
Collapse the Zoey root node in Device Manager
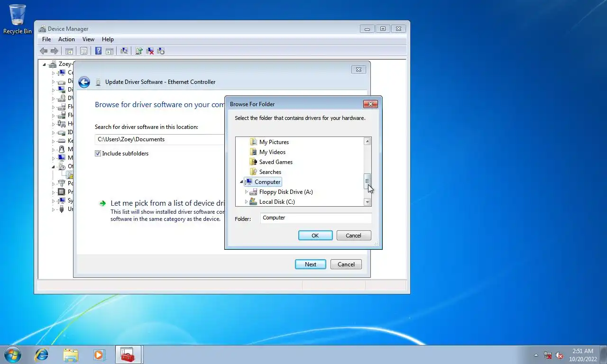pos(45,64)
